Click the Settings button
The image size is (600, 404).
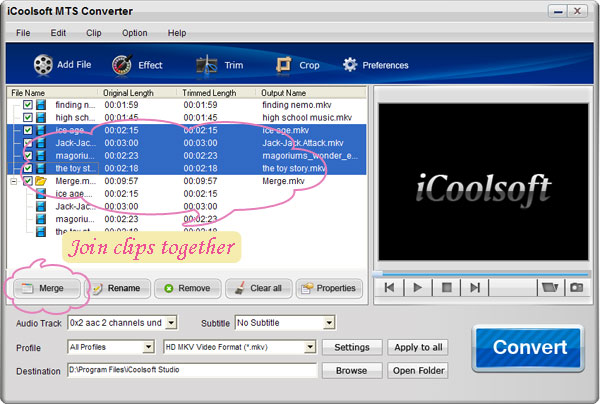(352, 347)
